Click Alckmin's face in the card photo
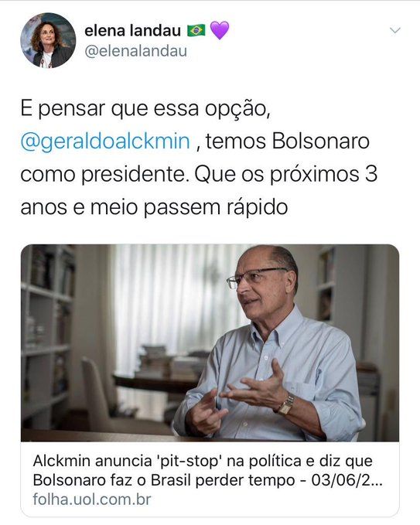The height and width of the screenshot is (525, 420). [x=263, y=285]
